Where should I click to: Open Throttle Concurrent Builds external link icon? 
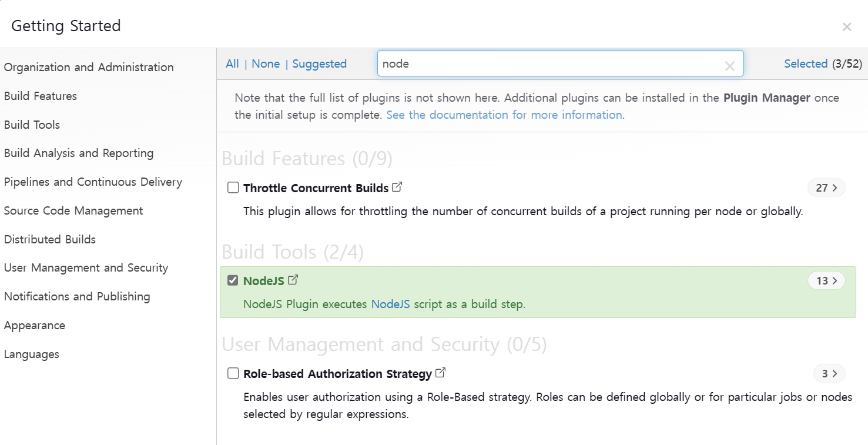[x=397, y=187]
